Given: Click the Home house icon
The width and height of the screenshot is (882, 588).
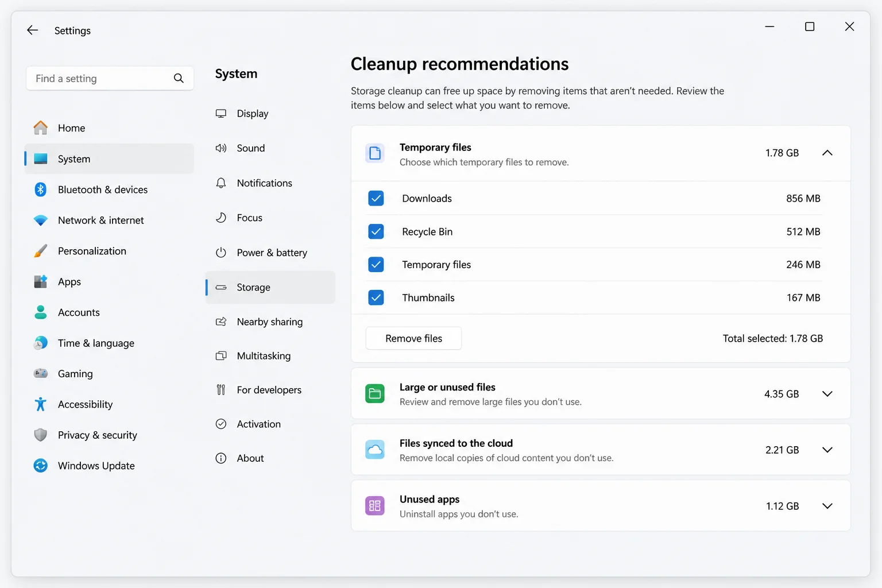Looking at the screenshot, I should [40, 127].
